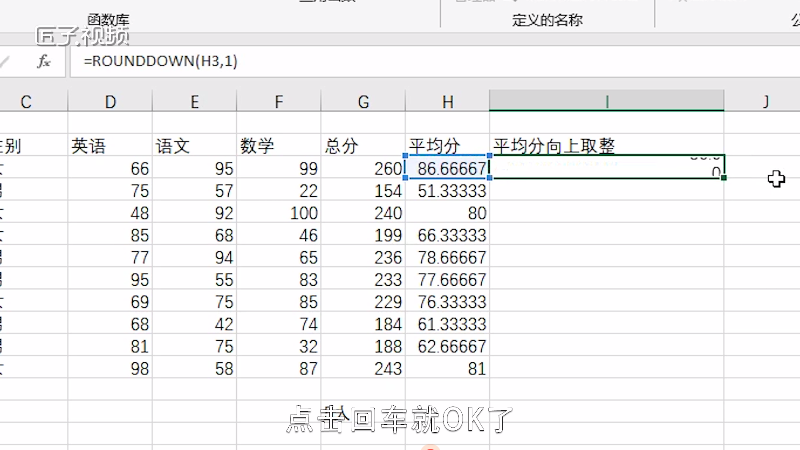The image size is (800, 450).
Task: Click the 数学 header cell
Action: point(278,146)
